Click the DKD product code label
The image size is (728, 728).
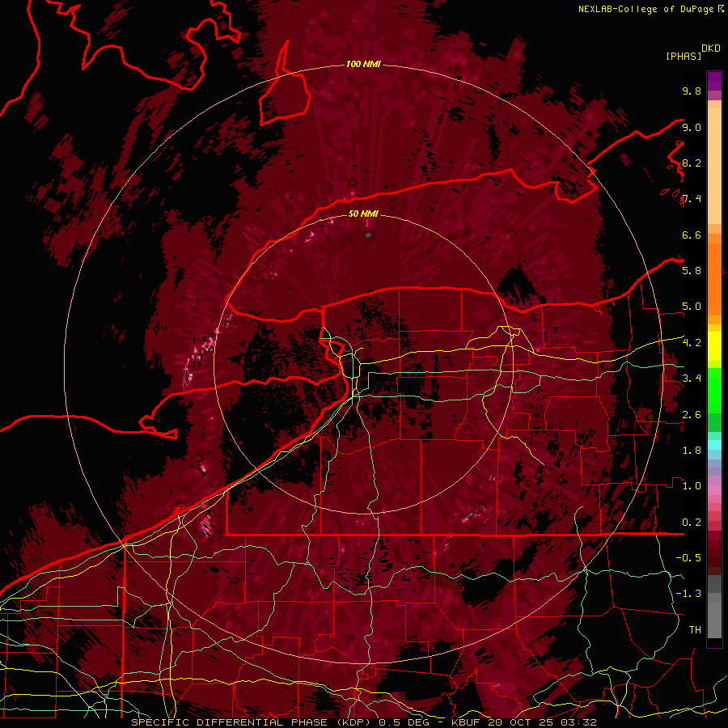711,49
